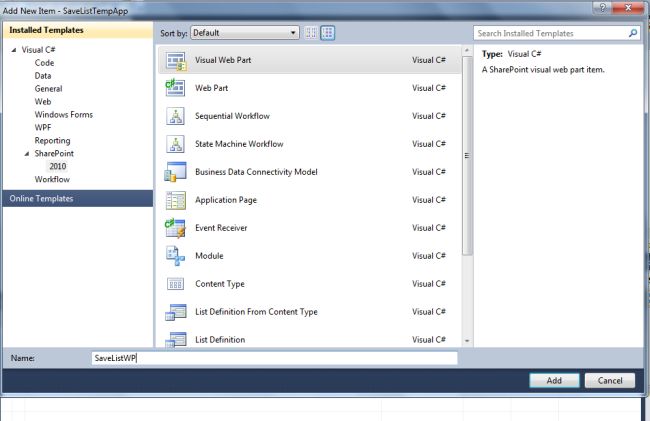This screenshot has width=650, height=421.
Task: Select the Visual Web Part row text
Action: coord(223,60)
